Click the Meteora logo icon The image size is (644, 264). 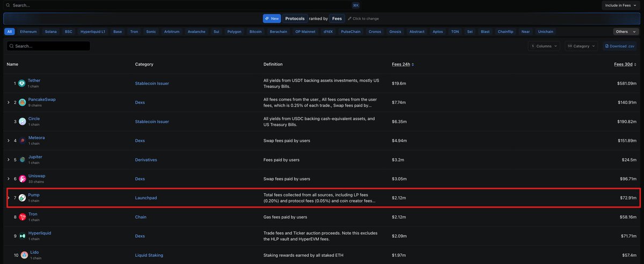tap(22, 141)
